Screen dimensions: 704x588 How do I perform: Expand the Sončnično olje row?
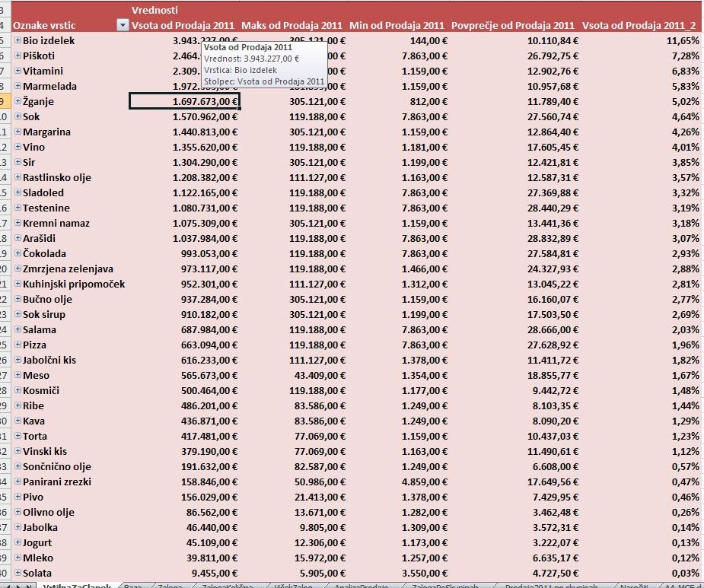coord(18,466)
